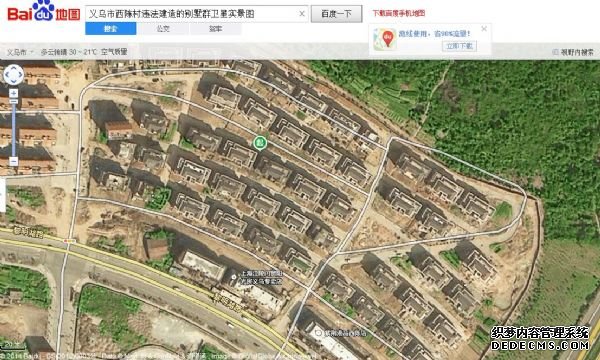Screen dimensions: 600x360
Task: Open the 空气质量 weather info
Action: (114, 52)
